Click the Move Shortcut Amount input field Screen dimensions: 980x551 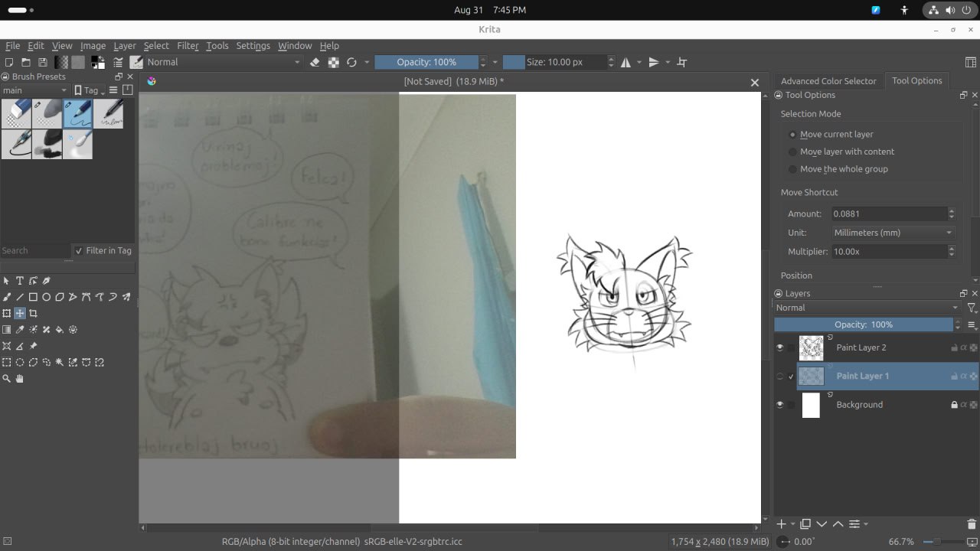(x=888, y=214)
